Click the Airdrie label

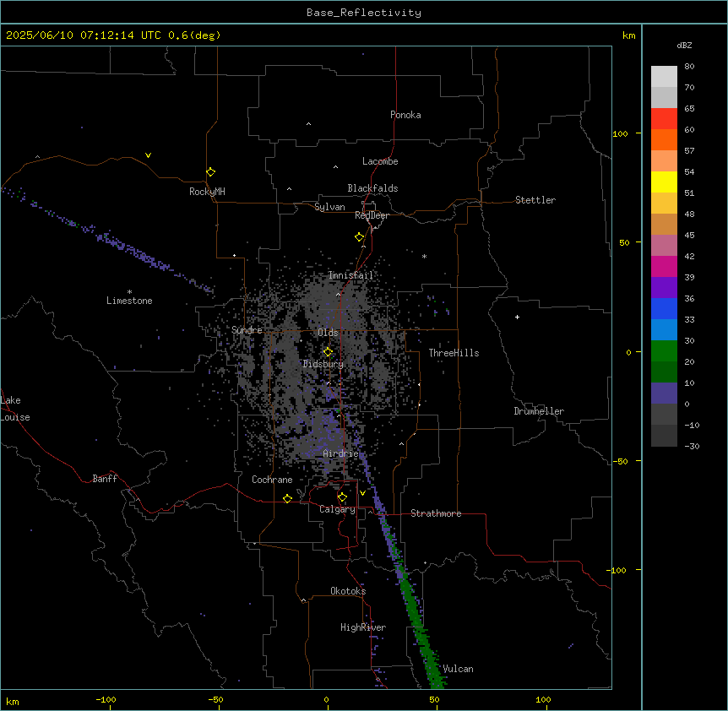(341, 453)
